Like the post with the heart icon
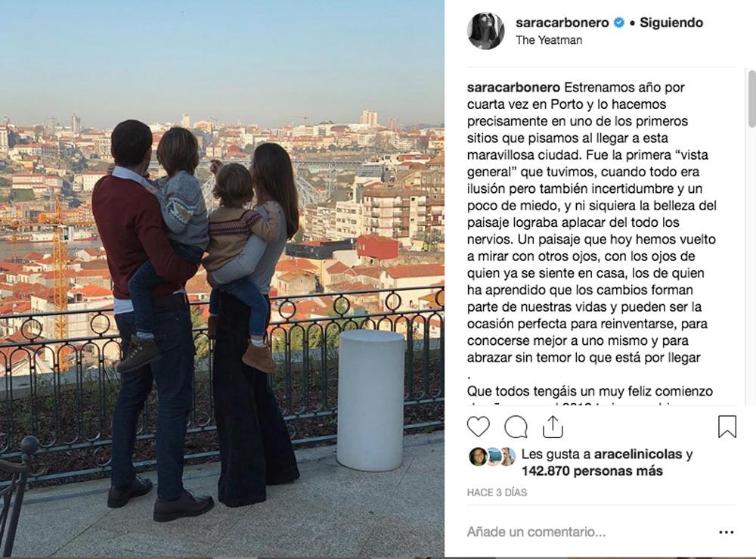Image resolution: width=756 pixels, height=559 pixels. (478, 427)
